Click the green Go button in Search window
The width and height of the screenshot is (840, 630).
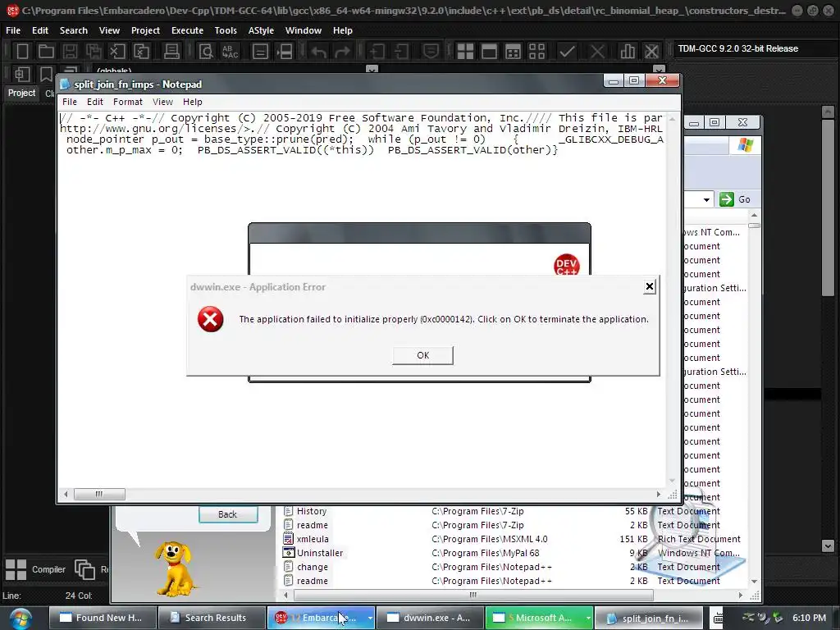(x=735, y=199)
